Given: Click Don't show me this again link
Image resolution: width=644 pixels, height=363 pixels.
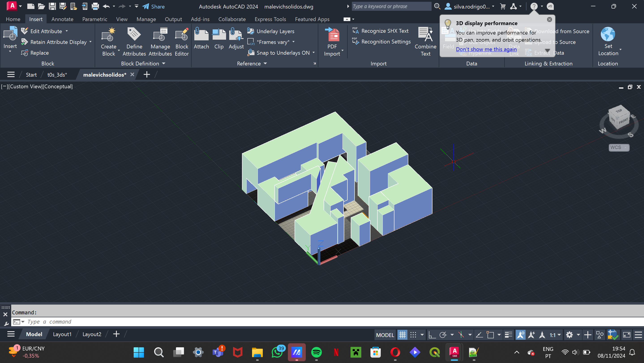Looking at the screenshot, I should click(x=486, y=49).
